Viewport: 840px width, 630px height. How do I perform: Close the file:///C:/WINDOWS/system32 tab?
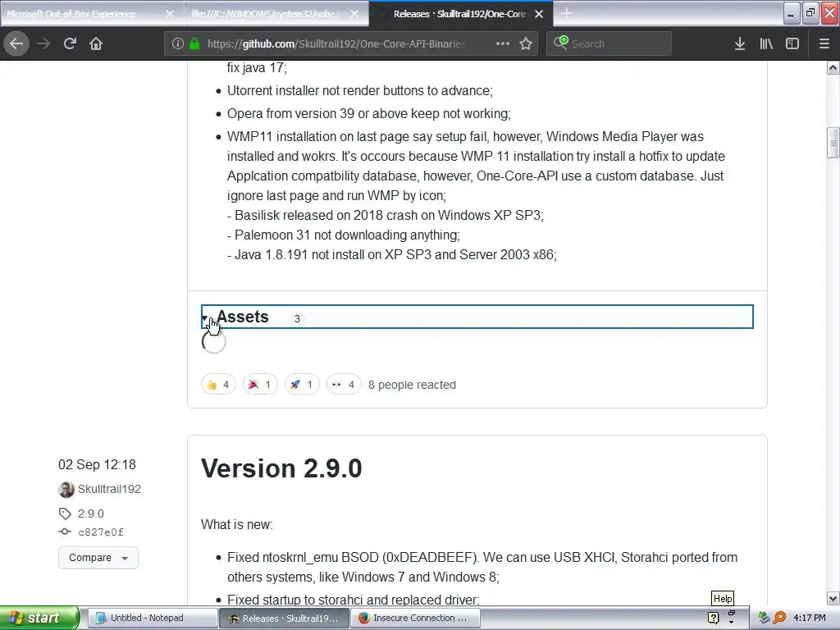354,14
